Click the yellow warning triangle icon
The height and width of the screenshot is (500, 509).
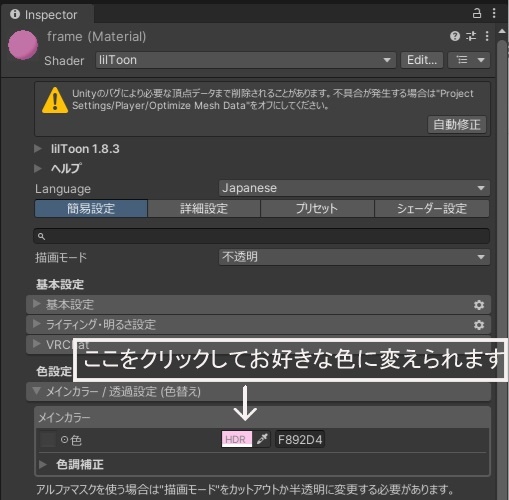[55, 100]
